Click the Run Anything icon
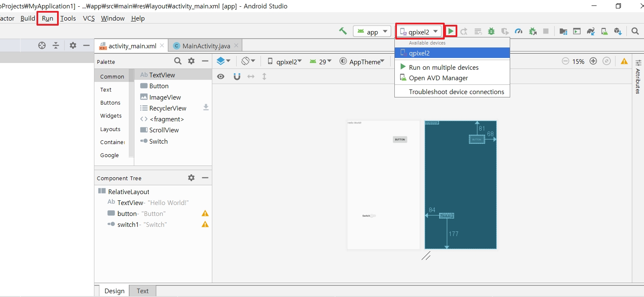This screenshot has height=297, width=644. pyautogui.click(x=577, y=31)
